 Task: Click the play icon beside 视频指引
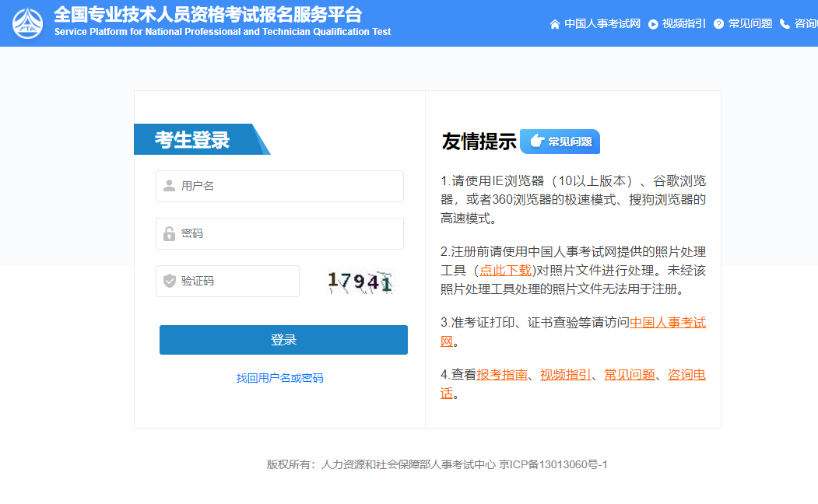(653, 24)
